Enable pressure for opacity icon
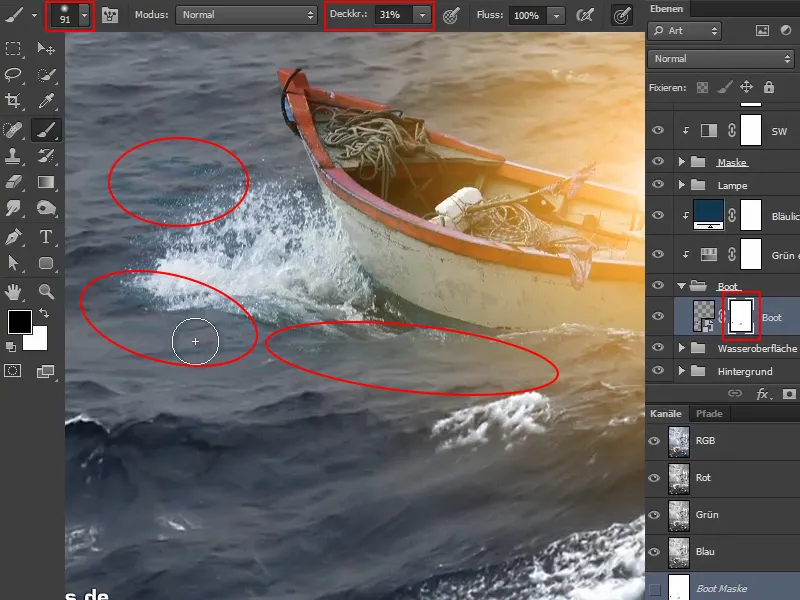This screenshot has height=600, width=800. pos(451,16)
